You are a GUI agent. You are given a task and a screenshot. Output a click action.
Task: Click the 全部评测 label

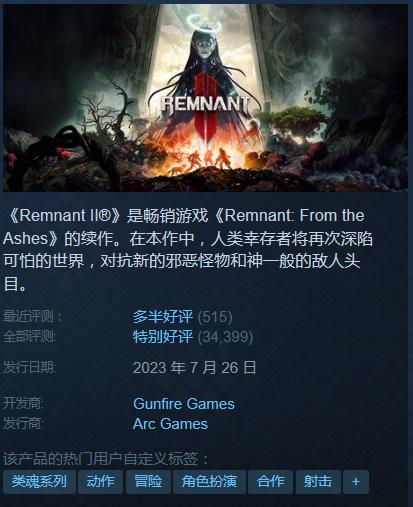(x=29, y=337)
